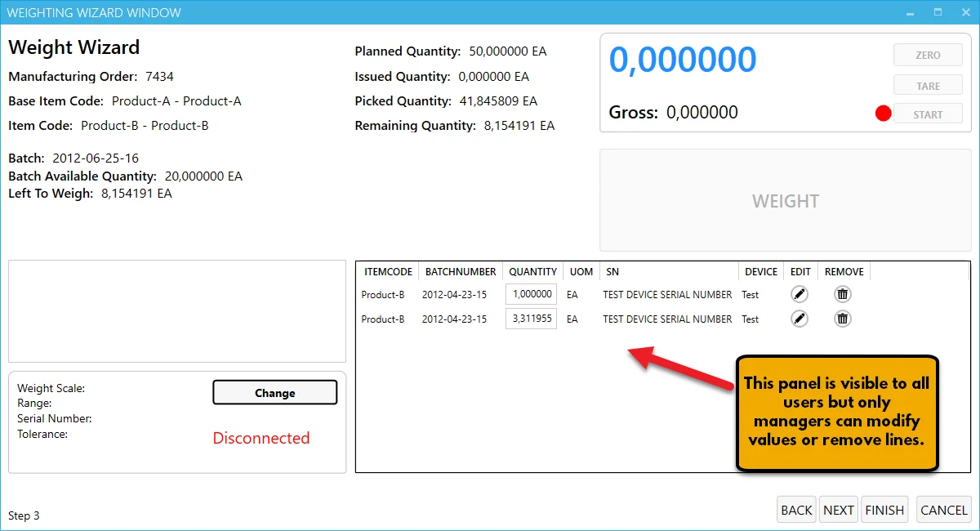
Task: Click the Tolerance label in scale panel
Action: 42,434
